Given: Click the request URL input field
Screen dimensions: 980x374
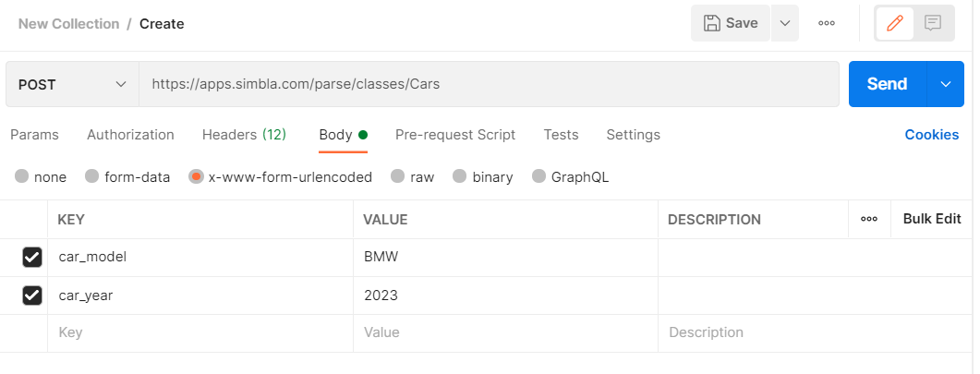Looking at the screenshot, I should click(x=488, y=84).
